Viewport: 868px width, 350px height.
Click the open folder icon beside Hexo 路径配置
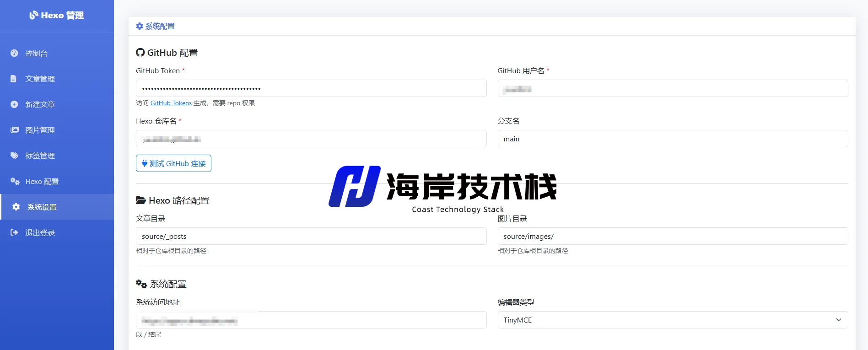[141, 200]
